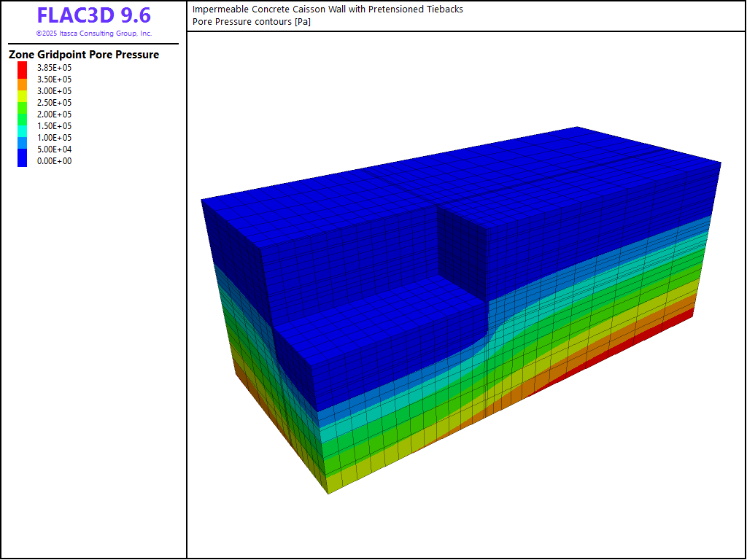Click the FLAC3D 9.6 logo text
747x560 pixels.
click(x=93, y=16)
